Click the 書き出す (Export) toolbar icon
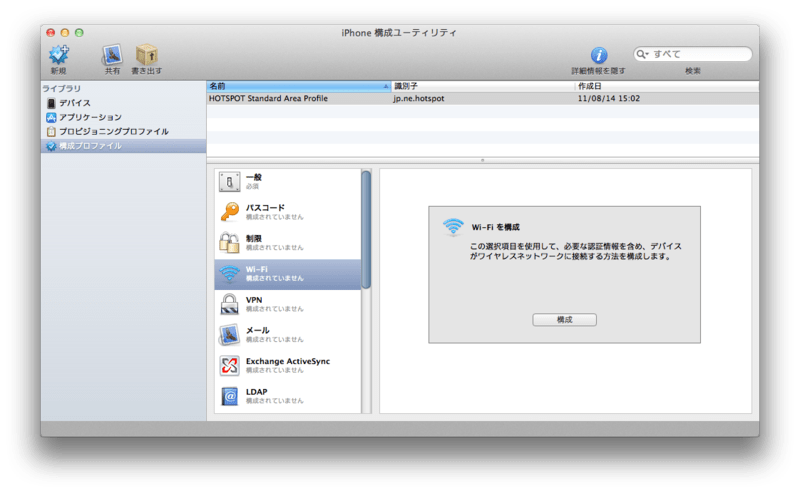Image resolution: width=800 pixels, height=493 pixels. pos(147,56)
